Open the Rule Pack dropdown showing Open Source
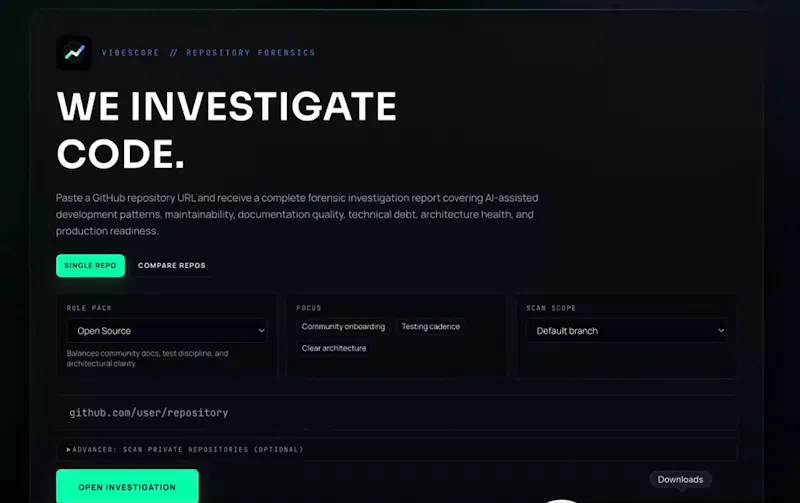Image resolution: width=800 pixels, height=503 pixels. click(167, 331)
